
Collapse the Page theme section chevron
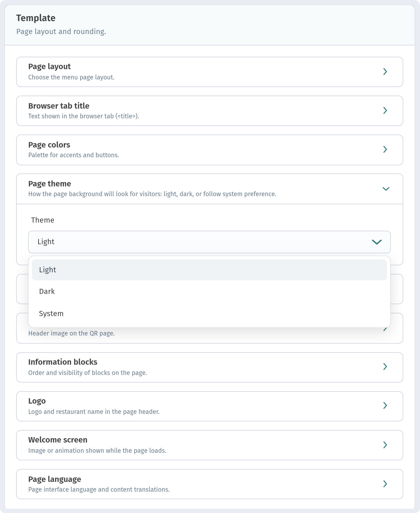coord(386,189)
